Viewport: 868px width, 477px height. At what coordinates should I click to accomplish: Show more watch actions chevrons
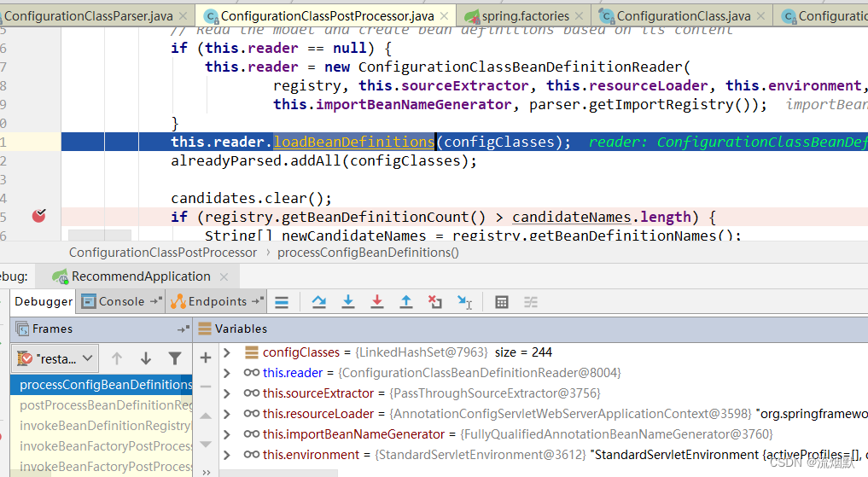point(206,472)
